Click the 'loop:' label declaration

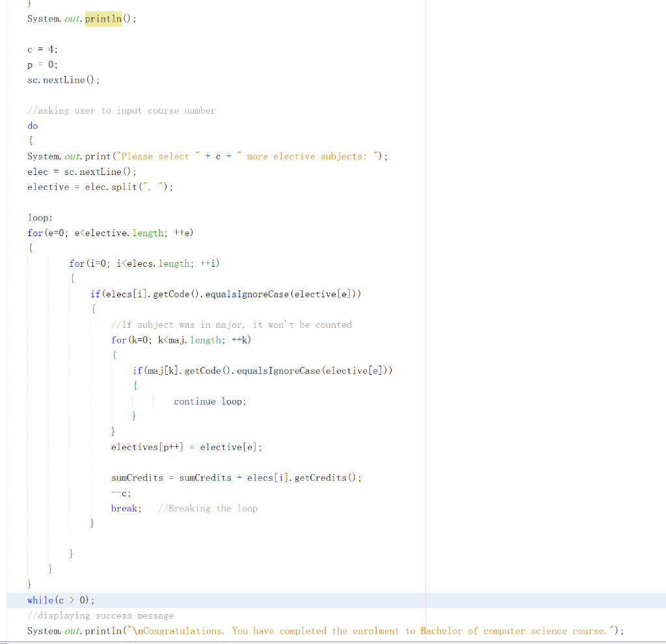pos(40,217)
